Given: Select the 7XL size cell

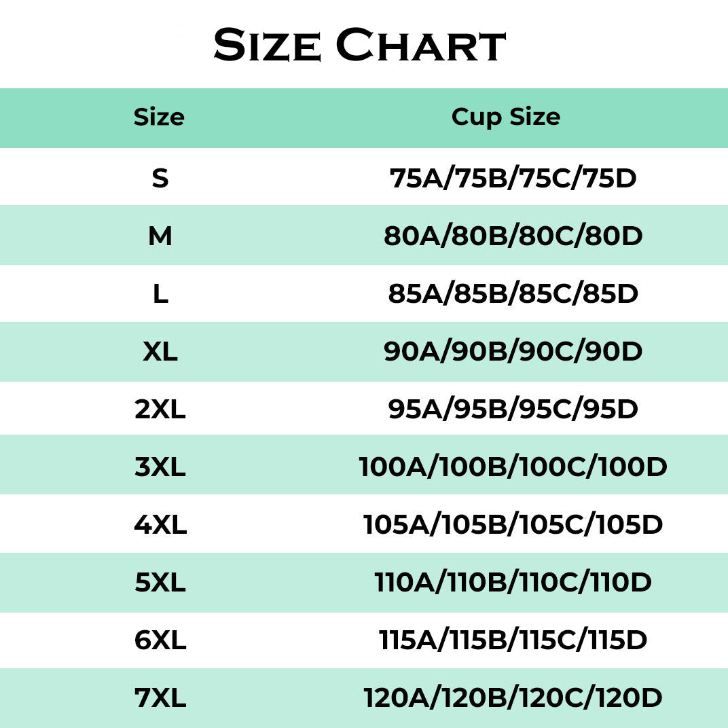Looking at the screenshot, I should click(x=160, y=697).
